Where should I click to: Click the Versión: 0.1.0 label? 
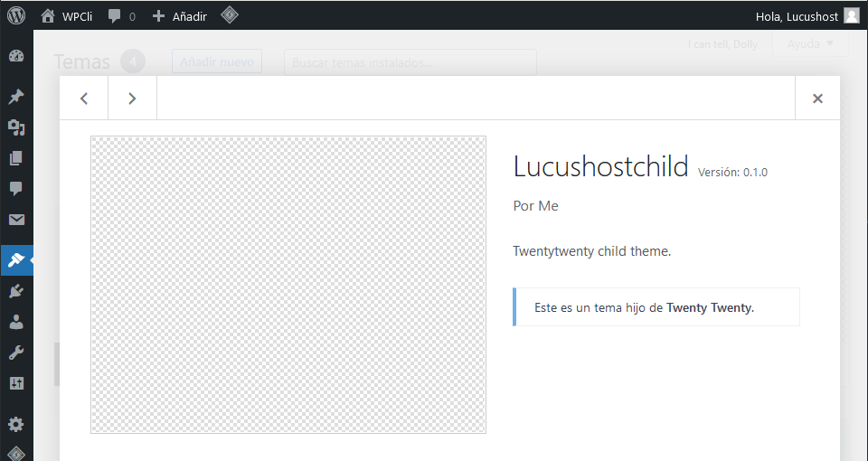click(x=732, y=172)
